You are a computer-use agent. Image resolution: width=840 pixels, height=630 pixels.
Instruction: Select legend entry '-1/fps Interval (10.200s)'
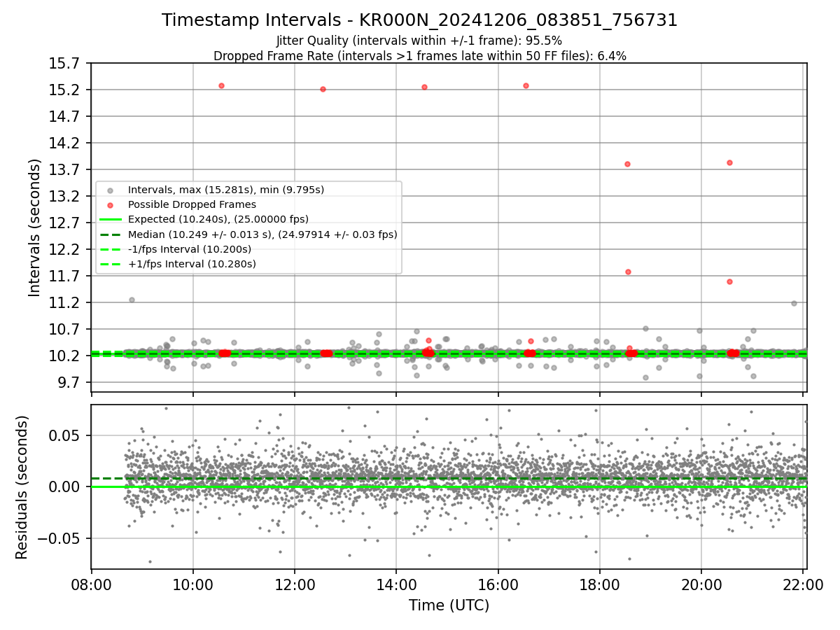190,249
